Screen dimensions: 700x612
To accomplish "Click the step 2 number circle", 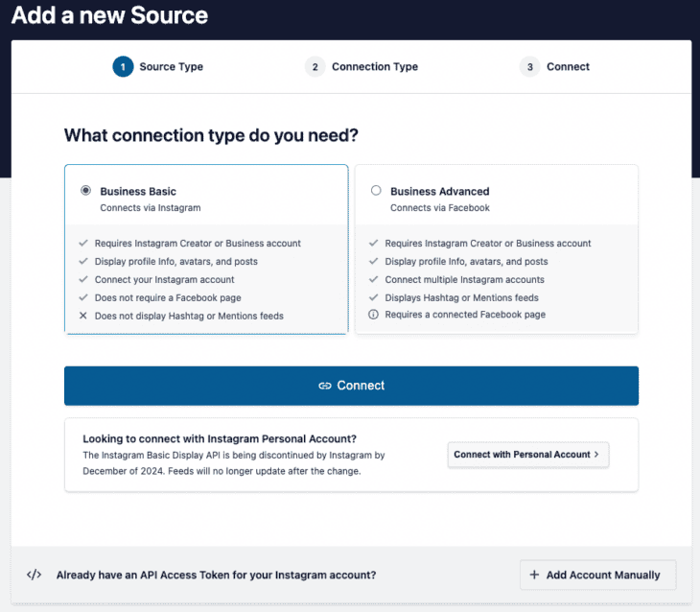I will [315, 67].
